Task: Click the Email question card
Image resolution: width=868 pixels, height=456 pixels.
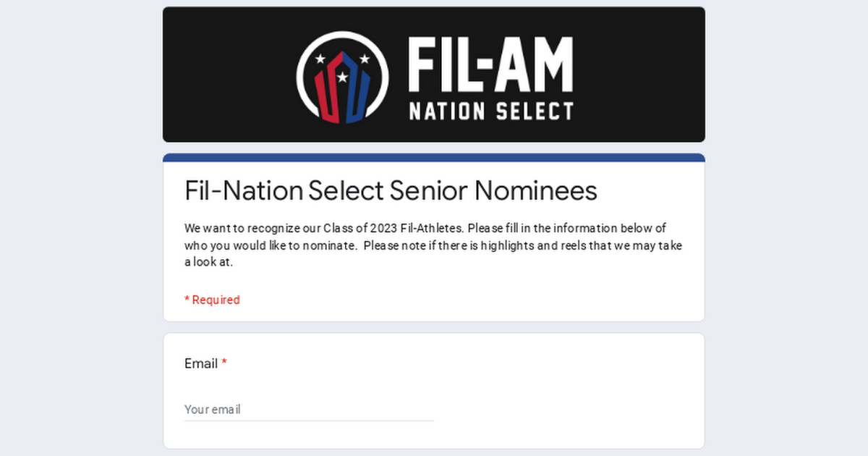Action: tap(434, 389)
